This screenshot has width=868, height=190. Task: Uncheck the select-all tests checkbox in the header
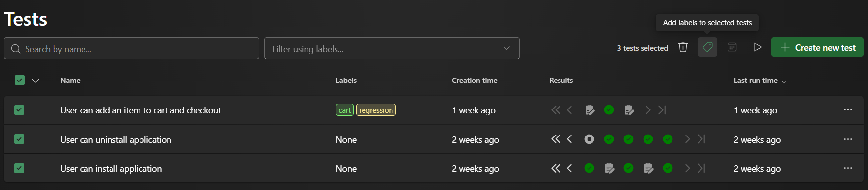click(20, 80)
